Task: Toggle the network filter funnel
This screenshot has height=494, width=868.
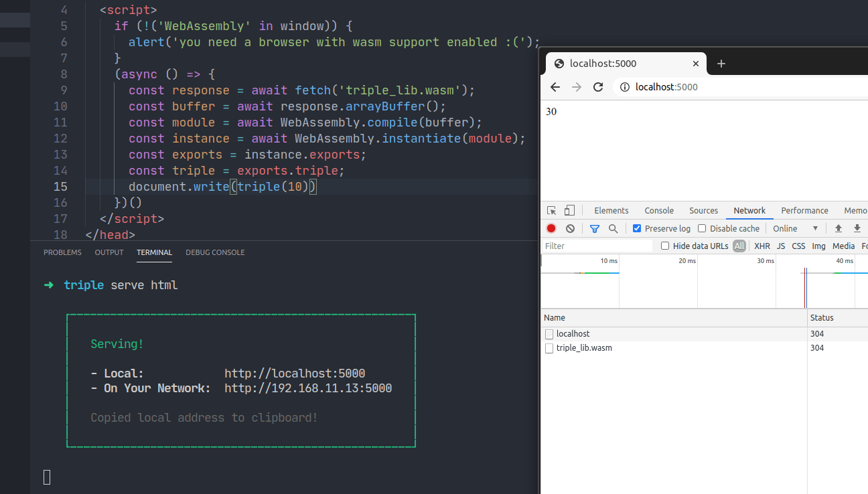Action: [x=595, y=228]
